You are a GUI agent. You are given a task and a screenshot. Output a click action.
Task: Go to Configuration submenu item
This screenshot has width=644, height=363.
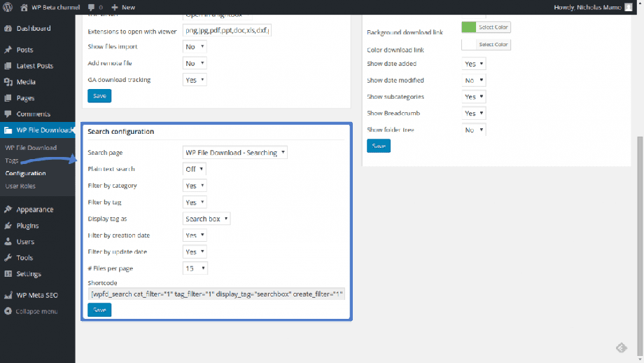pos(25,173)
